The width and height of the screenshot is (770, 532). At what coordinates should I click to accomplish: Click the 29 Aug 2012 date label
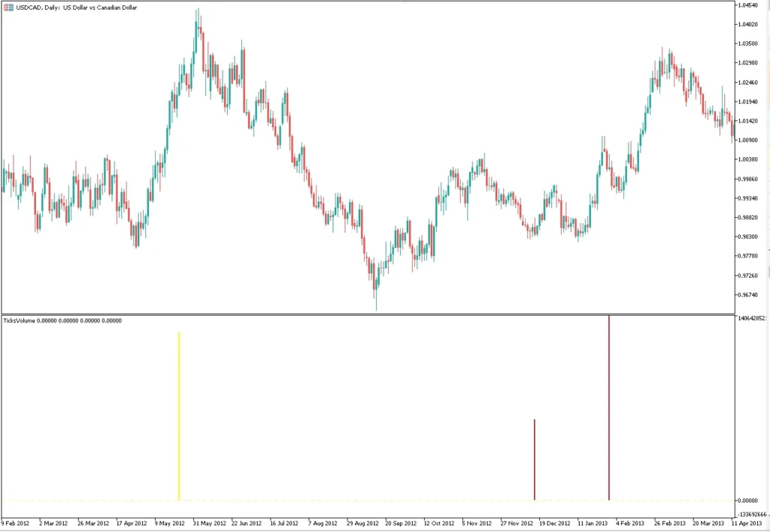[x=362, y=523]
